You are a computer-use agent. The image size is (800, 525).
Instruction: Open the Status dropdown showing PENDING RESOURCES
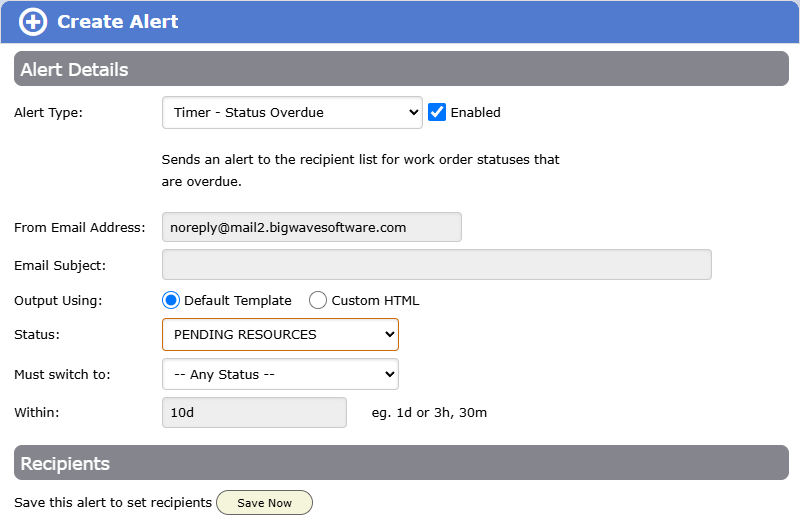pos(280,335)
